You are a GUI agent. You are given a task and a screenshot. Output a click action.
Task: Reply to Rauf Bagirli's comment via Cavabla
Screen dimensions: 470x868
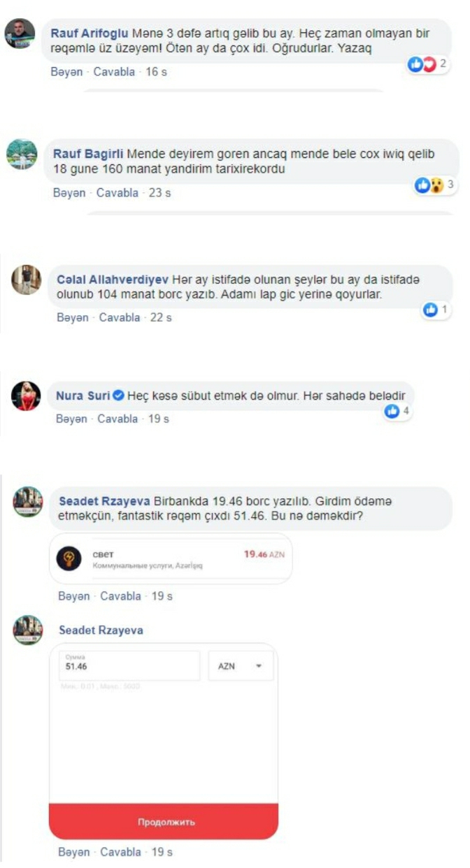(117, 193)
